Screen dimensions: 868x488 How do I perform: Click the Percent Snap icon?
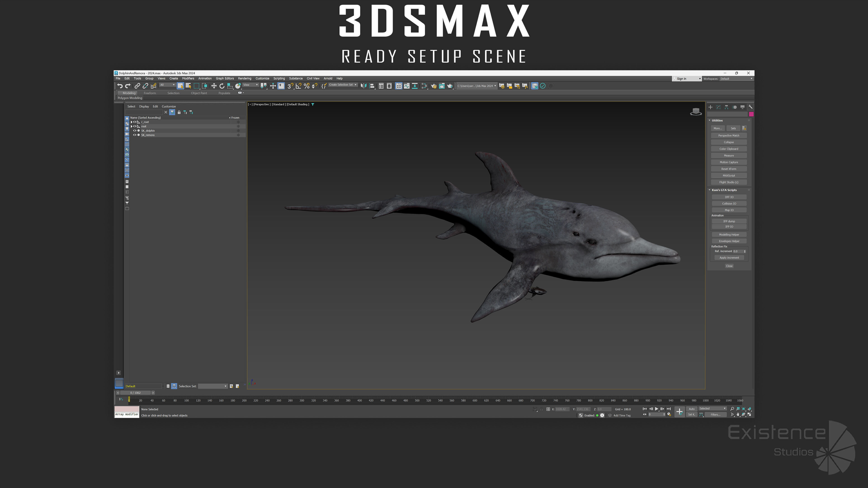click(306, 86)
